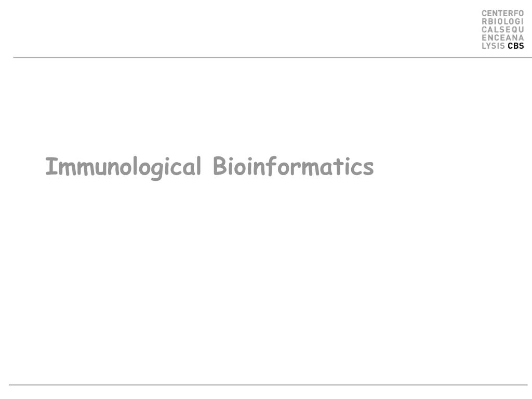The height and width of the screenshot is (399, 532).
Task: Select the capital B starting Bioinformatics
Action: click(x=220, y=166)
